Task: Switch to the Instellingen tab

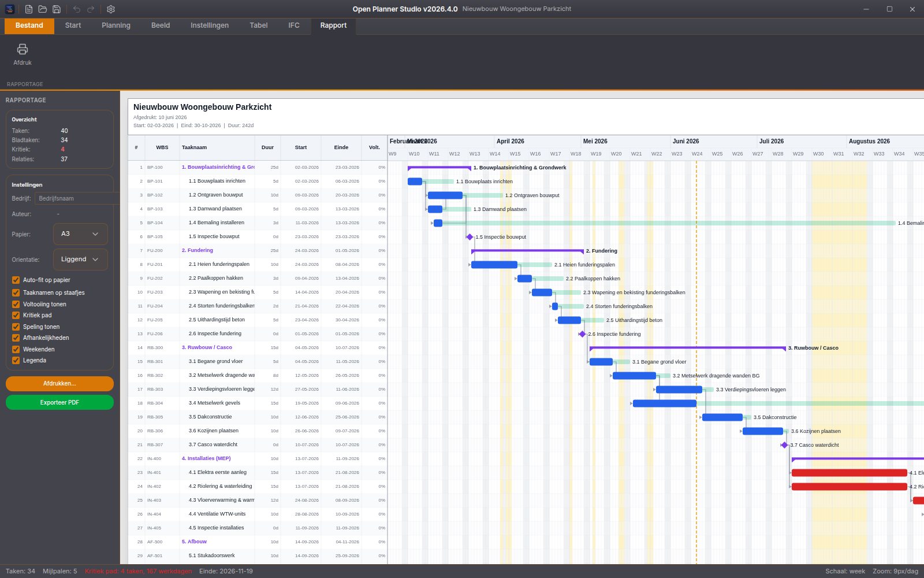Action: 210,25
